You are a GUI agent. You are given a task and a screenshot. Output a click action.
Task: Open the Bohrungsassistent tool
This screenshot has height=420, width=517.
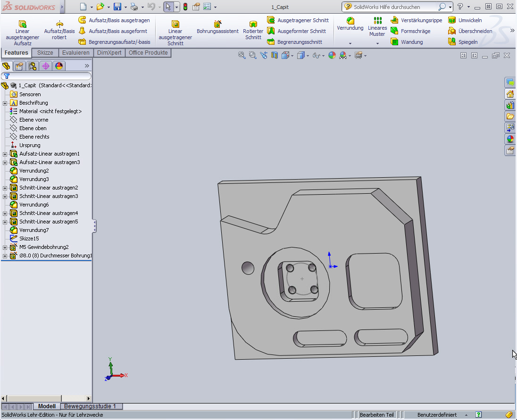click(217, 27)
